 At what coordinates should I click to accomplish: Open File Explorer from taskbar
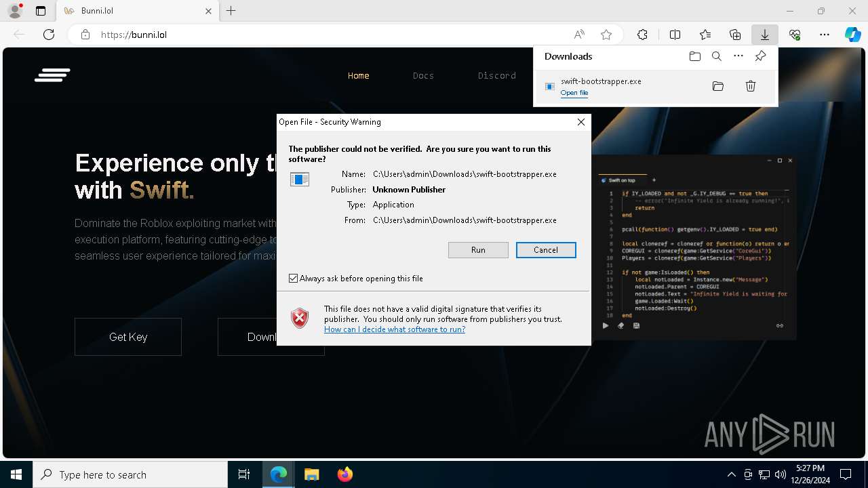[x=311, y=474]
